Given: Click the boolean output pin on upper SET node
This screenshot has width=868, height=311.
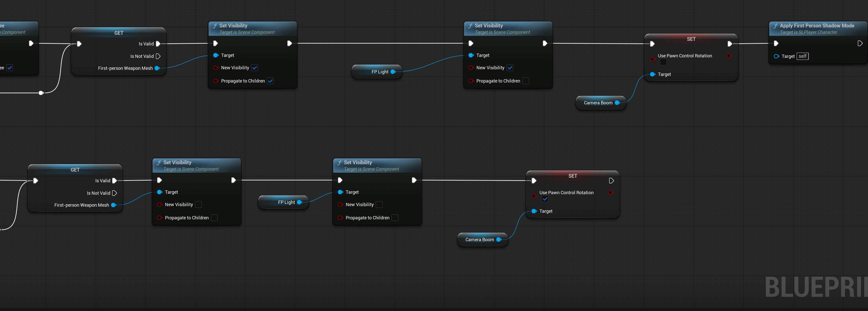Looking at the screenshot, I should (729, 56).
